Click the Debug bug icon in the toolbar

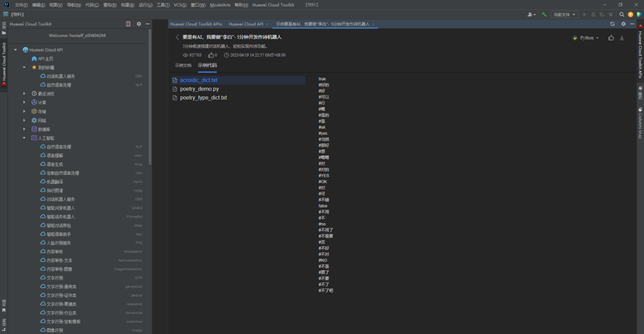[593, 14]
